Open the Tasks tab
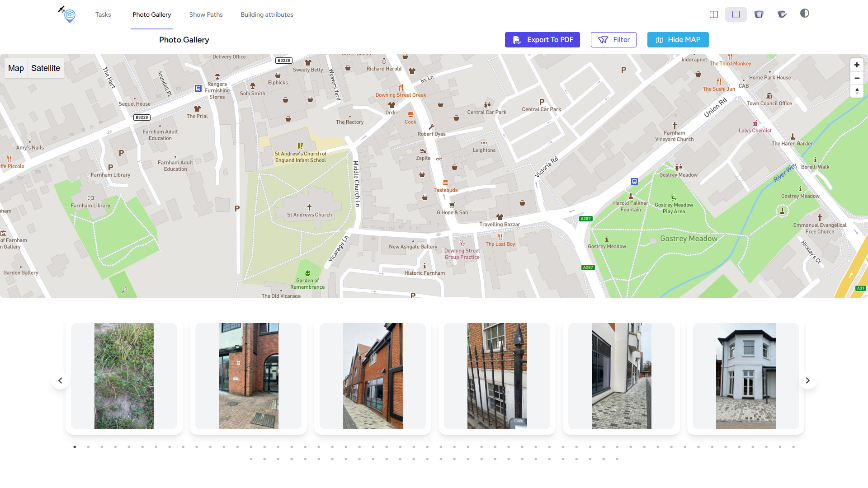This screenshot has height=488, width=868. [103, 14]
